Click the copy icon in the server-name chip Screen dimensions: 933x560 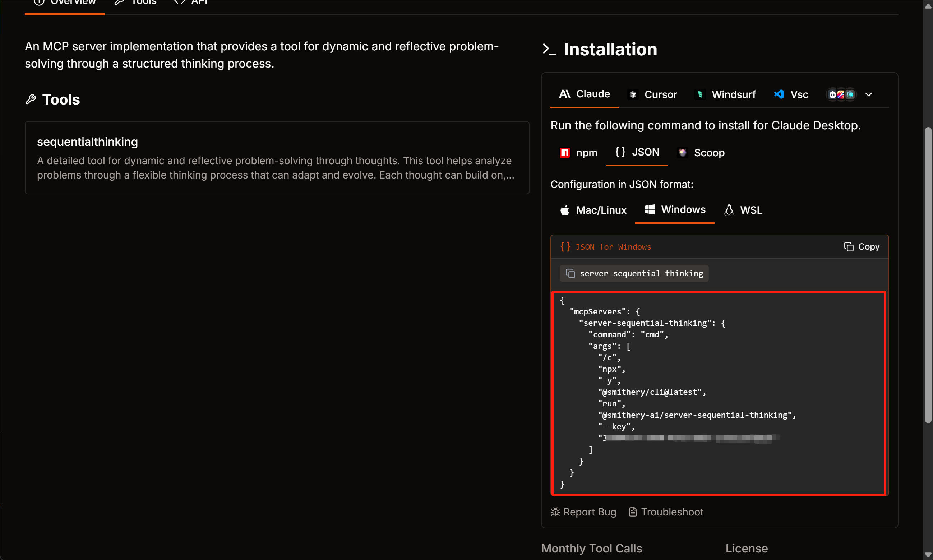[570, 273]
